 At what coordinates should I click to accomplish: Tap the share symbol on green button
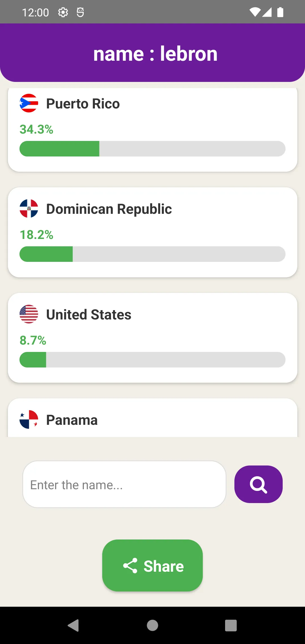coord(130,566)
